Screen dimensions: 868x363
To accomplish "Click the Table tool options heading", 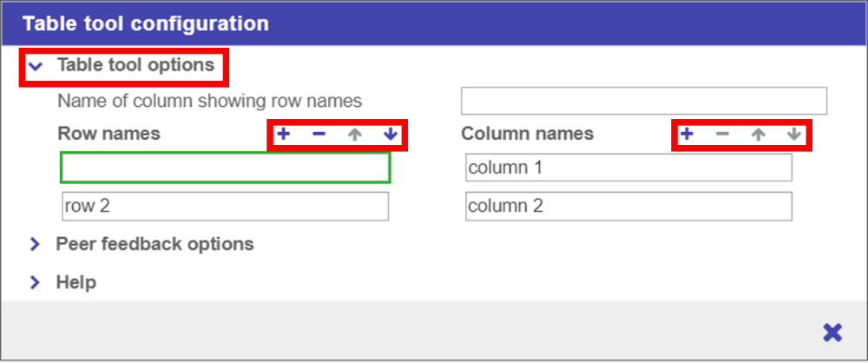I will pos(135,65).
